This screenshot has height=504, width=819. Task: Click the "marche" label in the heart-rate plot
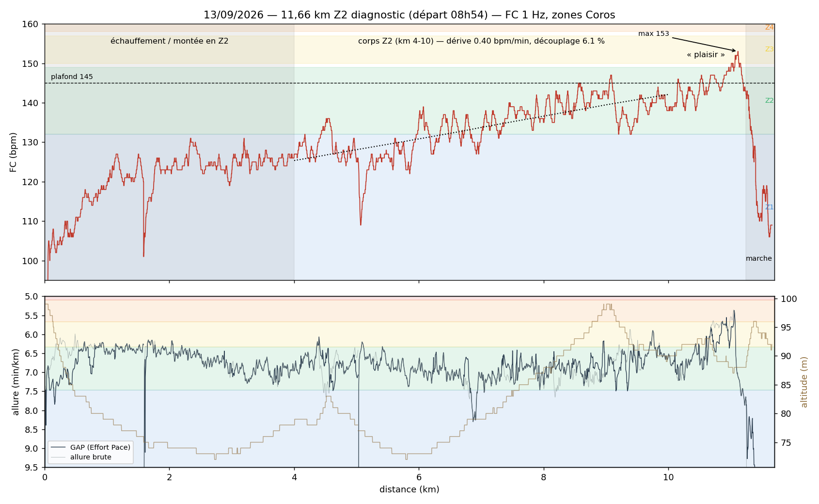point(758,258)
